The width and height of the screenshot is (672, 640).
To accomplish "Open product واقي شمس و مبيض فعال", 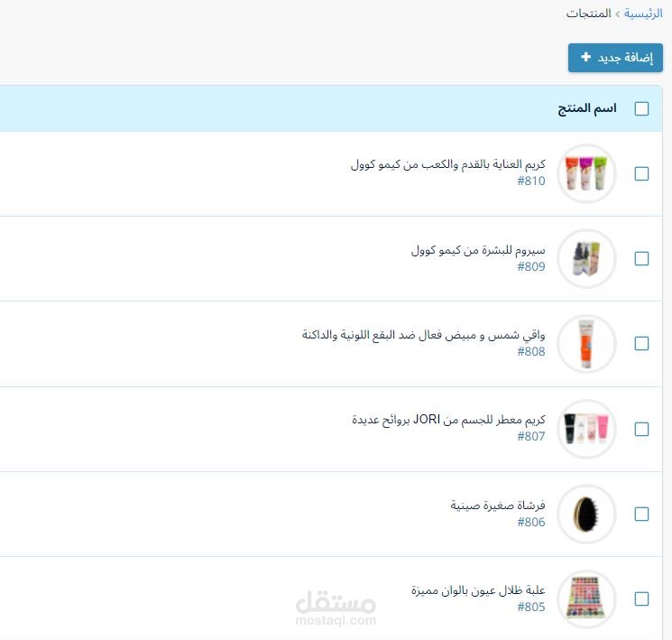I will coord(423,335).
